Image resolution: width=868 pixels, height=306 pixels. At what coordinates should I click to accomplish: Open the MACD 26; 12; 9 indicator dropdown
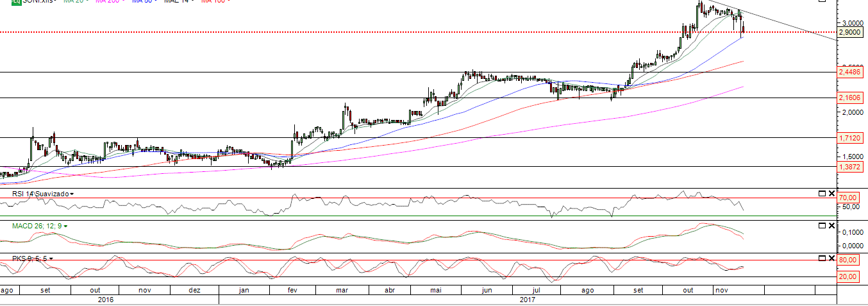point(65,226)
